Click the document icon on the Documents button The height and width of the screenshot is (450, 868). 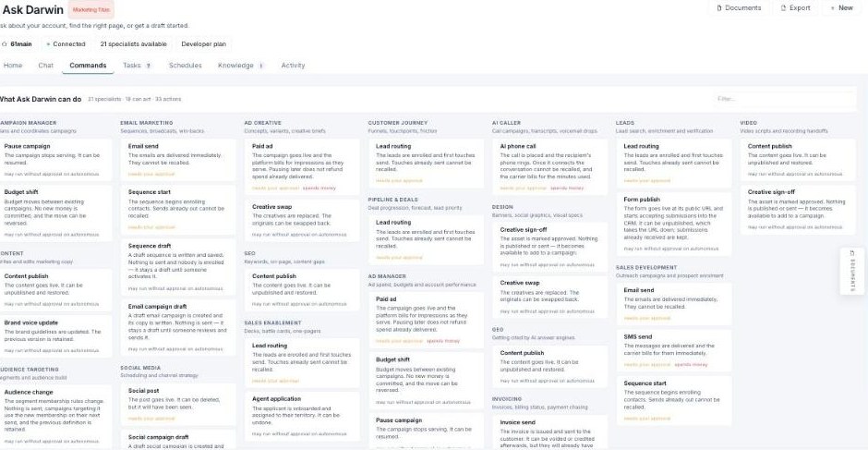point(719,8)
